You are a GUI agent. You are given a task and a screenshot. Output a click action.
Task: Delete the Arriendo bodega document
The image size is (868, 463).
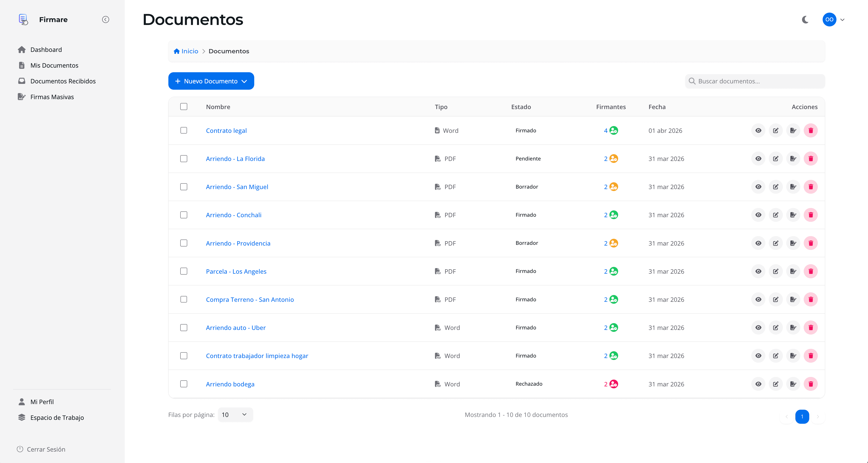(811, 384)
